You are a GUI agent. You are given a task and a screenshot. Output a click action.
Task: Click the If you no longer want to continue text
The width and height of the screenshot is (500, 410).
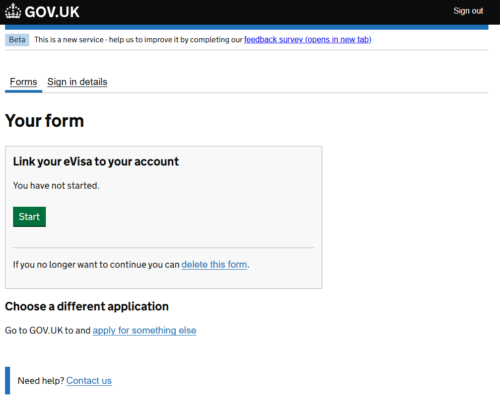point(96,265)
